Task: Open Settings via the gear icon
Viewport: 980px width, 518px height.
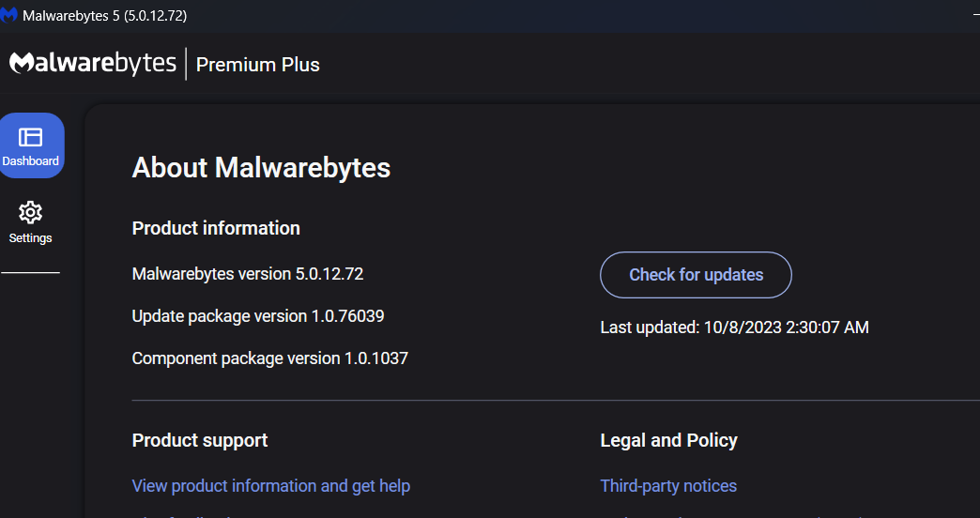Action: (x=30, y=213)
